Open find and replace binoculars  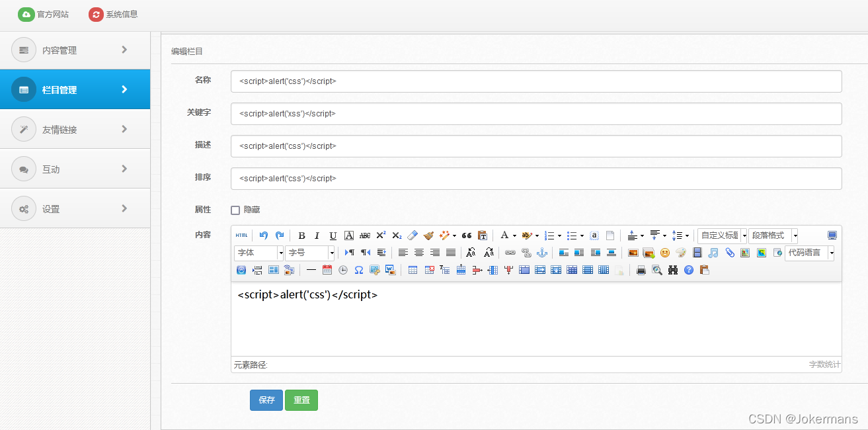tap(673, 270)
